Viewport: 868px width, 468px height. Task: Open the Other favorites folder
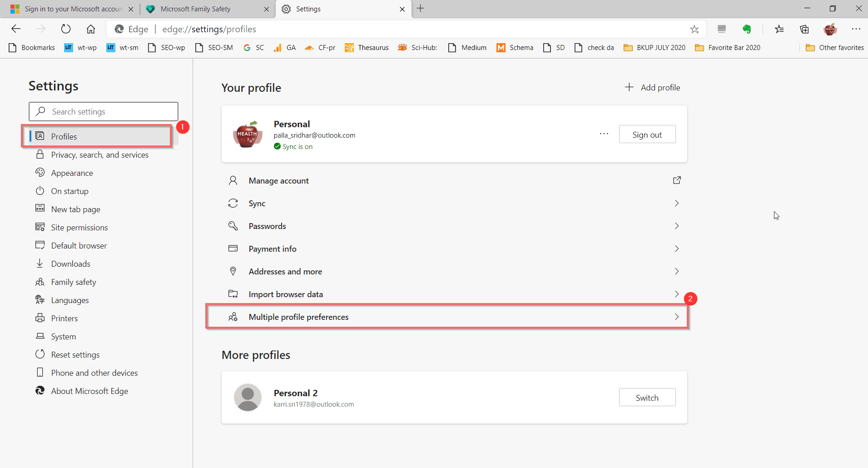834,47
